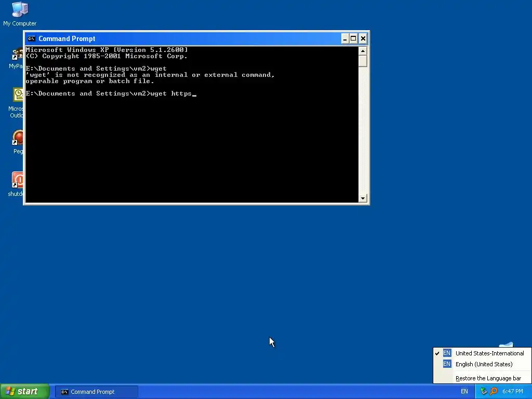Click the "'wget' is not recognized" error line
Screen dimensions: 532x399
click(x=150, y=75)
